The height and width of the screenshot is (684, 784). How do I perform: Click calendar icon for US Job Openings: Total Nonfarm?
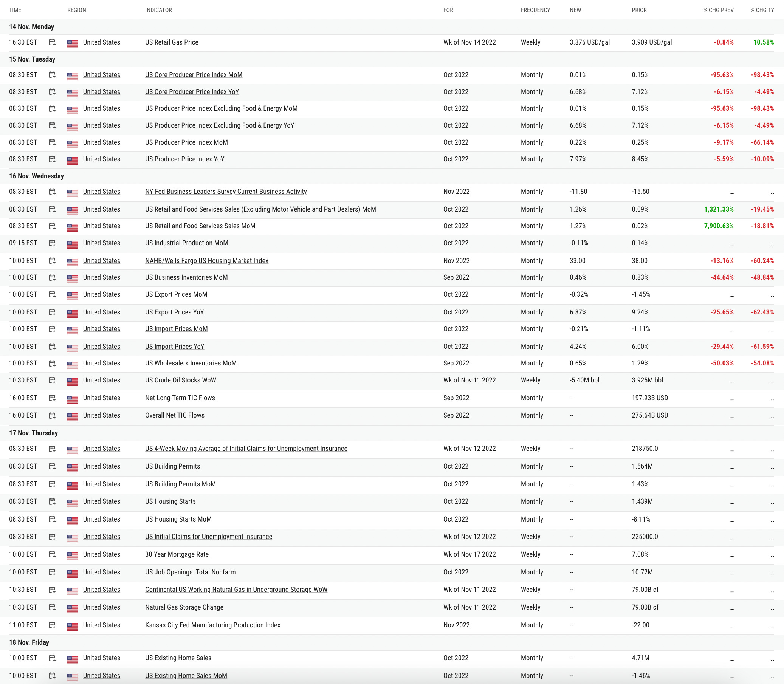(x=52, y=572)
